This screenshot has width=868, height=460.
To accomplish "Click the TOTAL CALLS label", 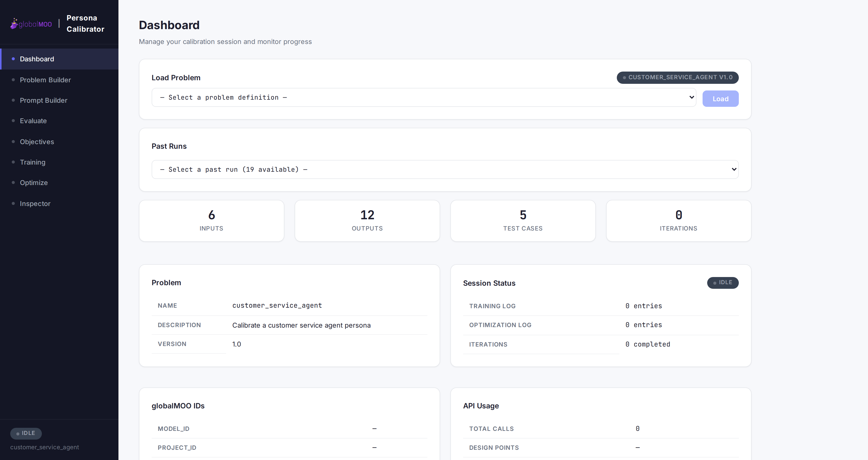I will (x=491, y=429).
